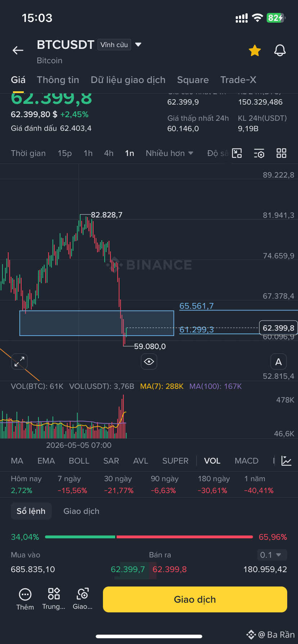
Task: Tap bid price 62.399,7
Action: coord(128,569)
